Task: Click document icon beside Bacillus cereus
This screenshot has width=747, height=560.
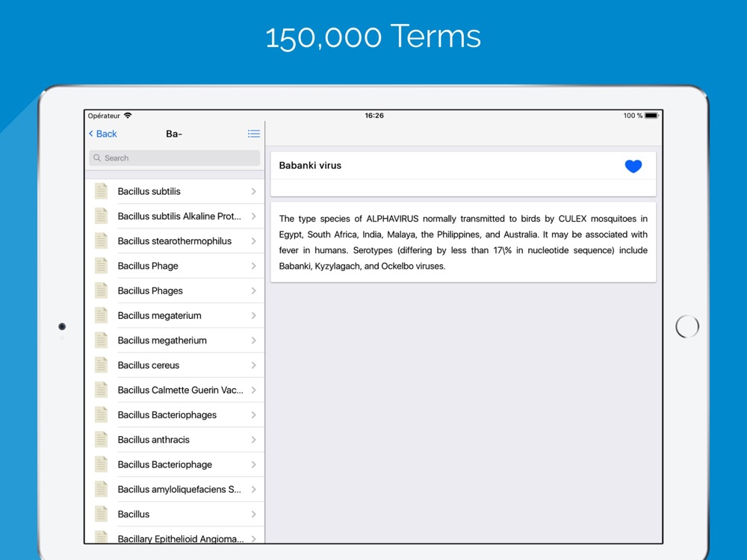Action: click(x=101, y=365)
